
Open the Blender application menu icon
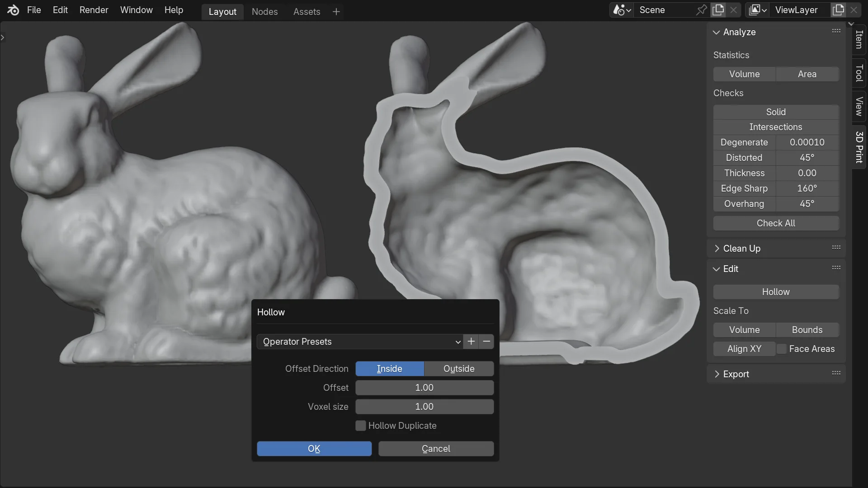(12, 10)
